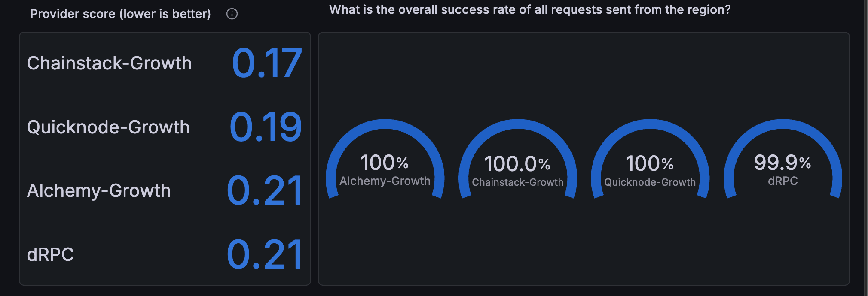The width and height of the screenshot is (868, 296).
Task: Click the 99.9% value in dRPC gauge
Action: point(782,163)
